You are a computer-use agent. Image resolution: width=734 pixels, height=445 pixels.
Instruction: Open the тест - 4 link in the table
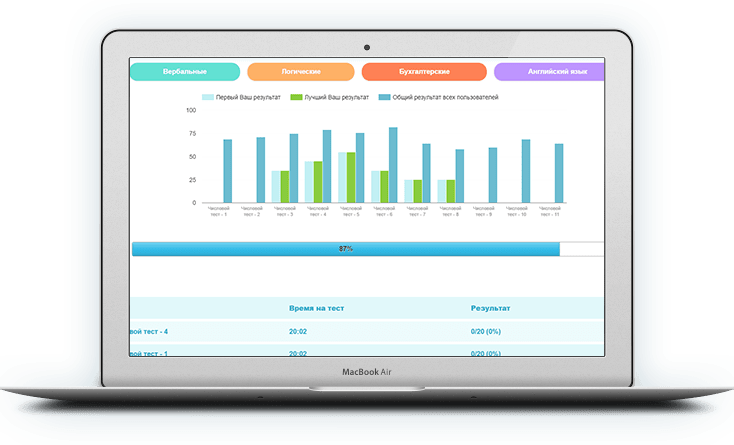(149, 332)
